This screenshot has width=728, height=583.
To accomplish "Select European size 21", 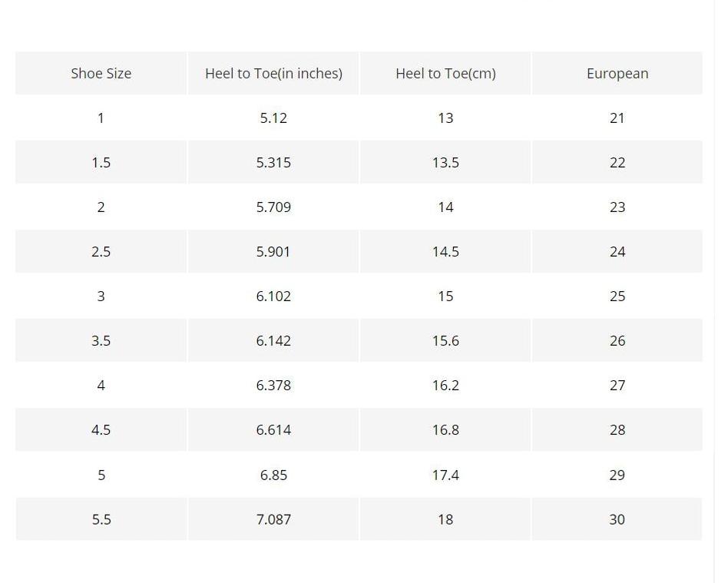I will pos(617,118).
